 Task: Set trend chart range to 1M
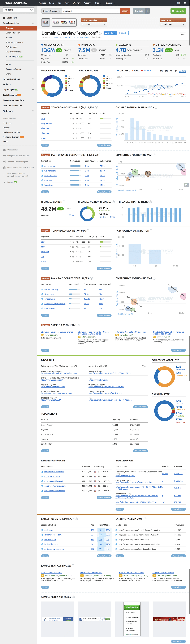coord(161,71)
